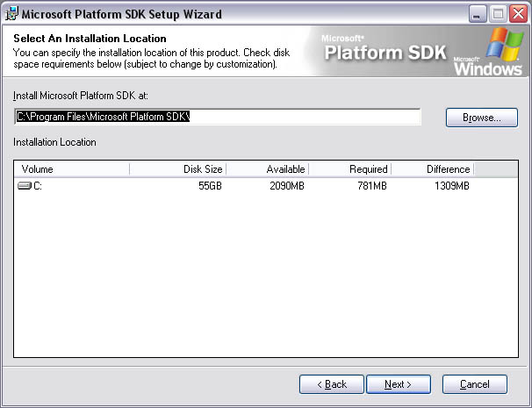Sort by Disk Size column header
The width and height of the screenshot is (532, 408).
click(178, 168)
